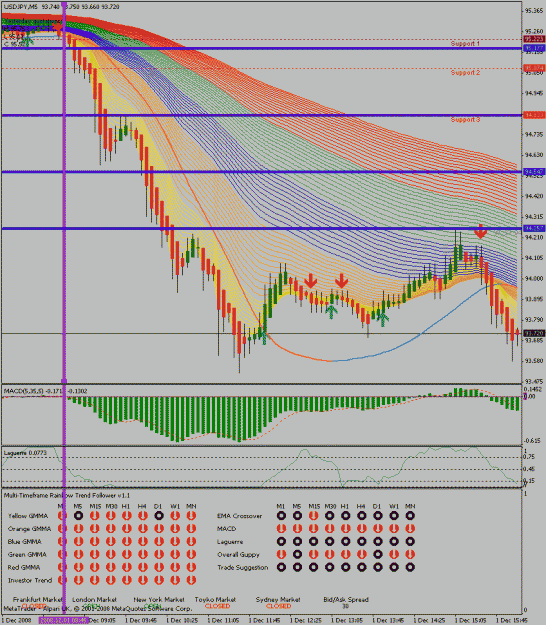Click the EMA Crossover MN black ring
Screen dimensions: 546x625
pos(410,515)
